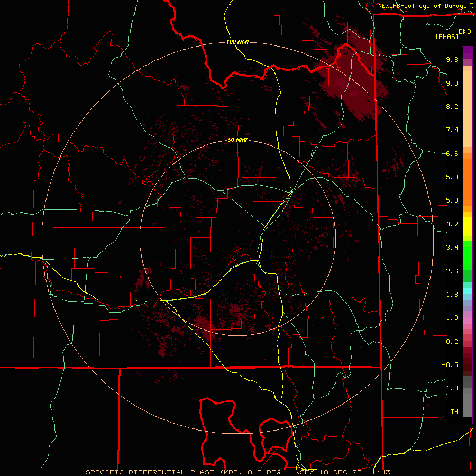Select the 7.4 scale value

tap(452, 130)
